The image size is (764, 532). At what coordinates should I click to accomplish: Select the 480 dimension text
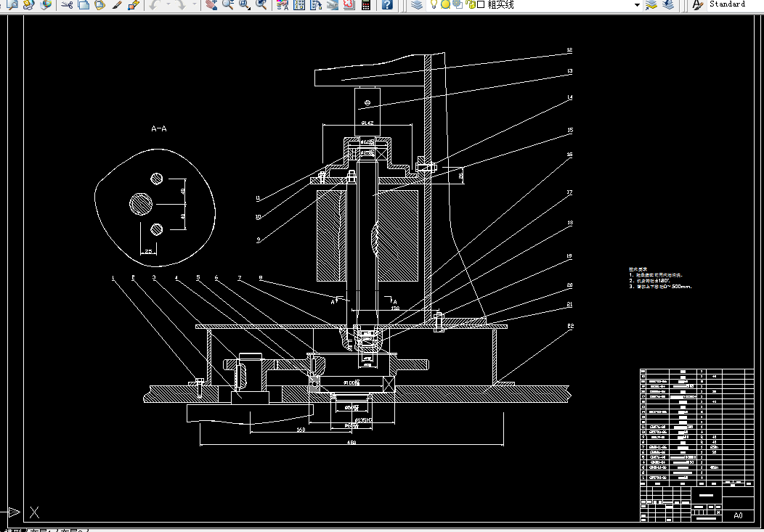pos(351,443)
